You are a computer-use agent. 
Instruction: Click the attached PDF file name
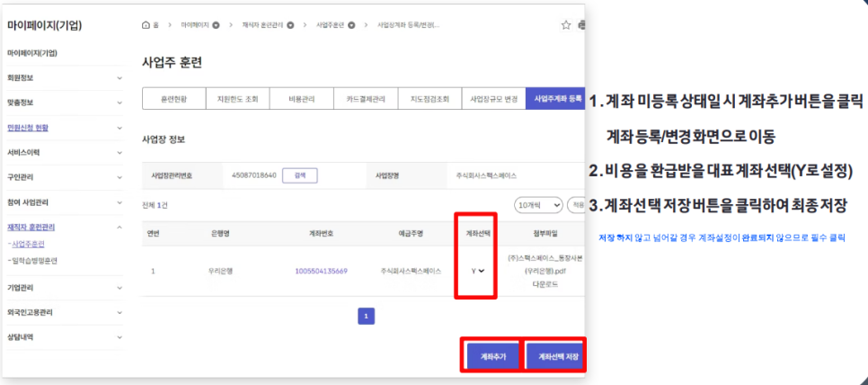(545, 264)
